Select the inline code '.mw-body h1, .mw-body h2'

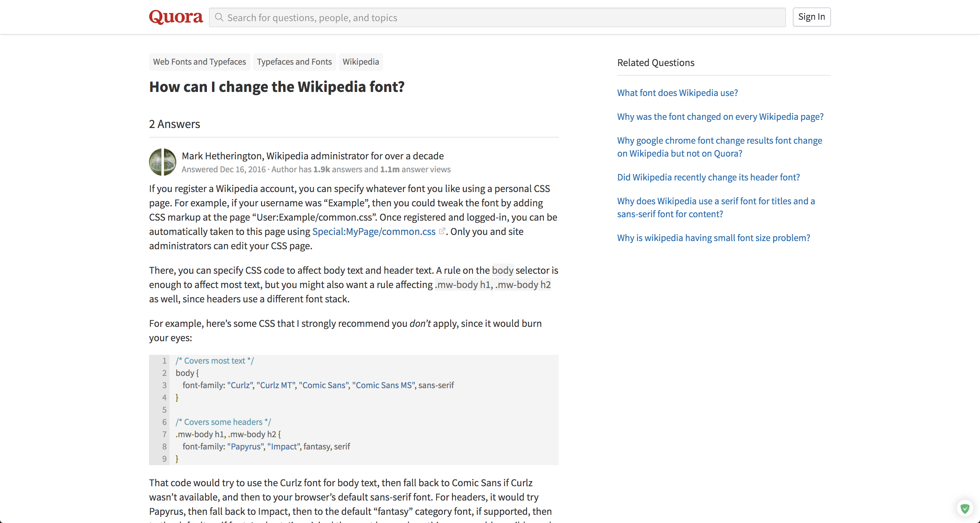coord(493,284)
